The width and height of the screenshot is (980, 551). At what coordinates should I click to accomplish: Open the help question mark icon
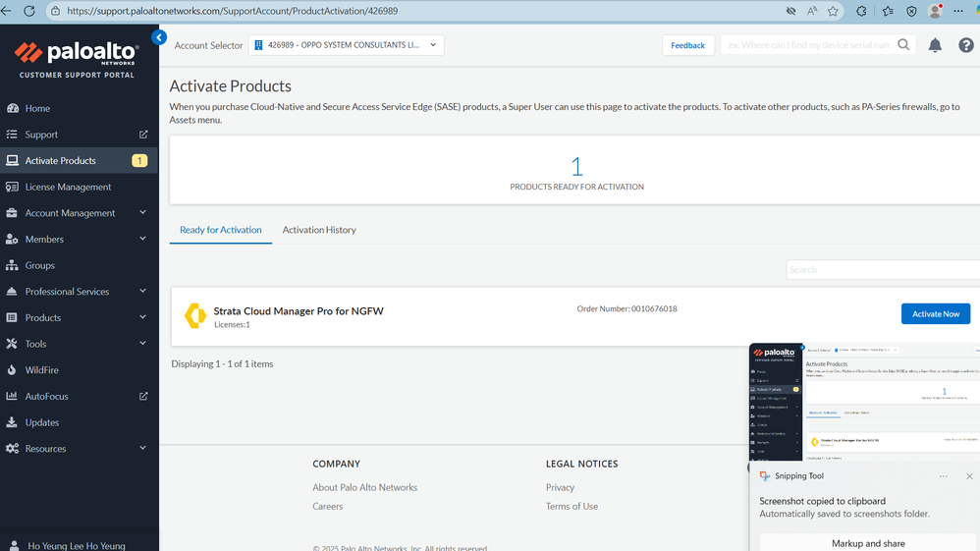(965, 45)
